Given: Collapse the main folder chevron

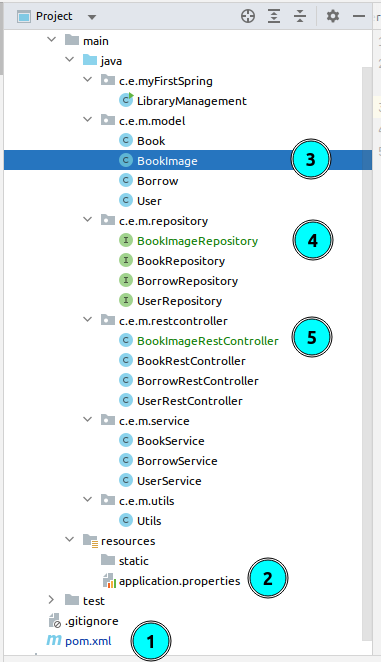Looking at the screenshot, I should coord(52,40).
